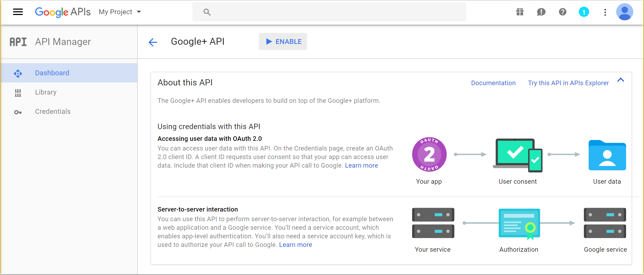Open the gift free trial icon
Image resolution: width=644 pixels, height=275 pixels.
coord(520,12)
